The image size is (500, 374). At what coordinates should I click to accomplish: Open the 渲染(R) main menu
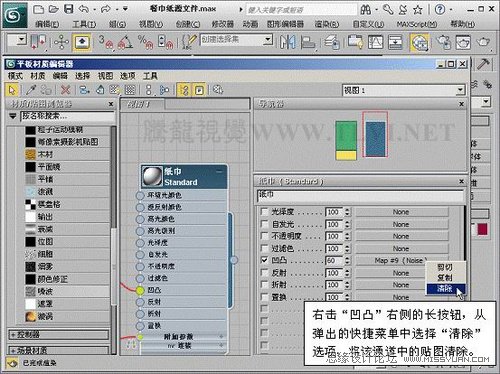tap(327, 24)
